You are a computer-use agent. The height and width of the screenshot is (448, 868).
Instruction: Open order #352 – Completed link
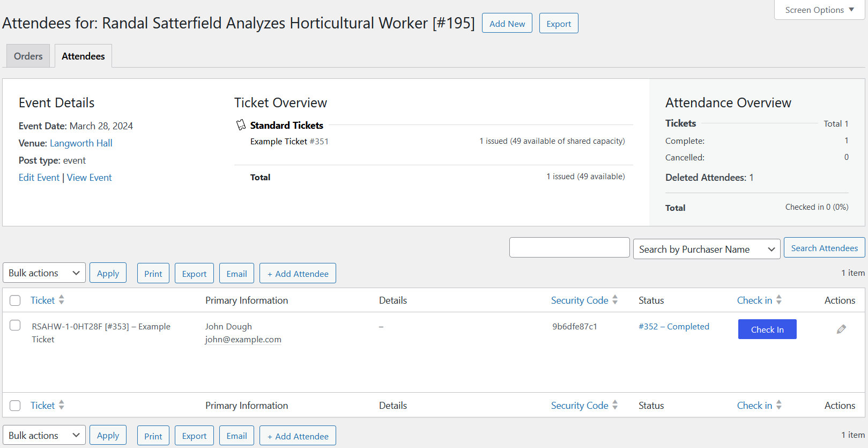coord(674,326)
